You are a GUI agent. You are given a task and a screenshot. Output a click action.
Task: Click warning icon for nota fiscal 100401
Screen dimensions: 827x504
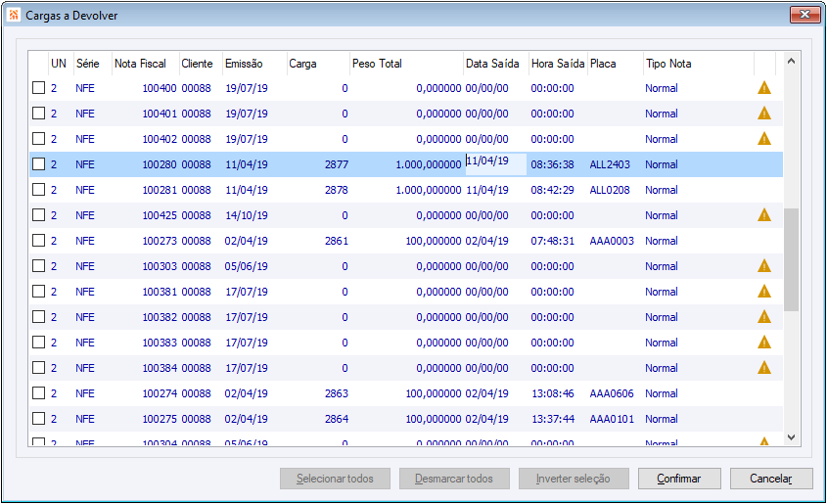(x=764, y=113)
